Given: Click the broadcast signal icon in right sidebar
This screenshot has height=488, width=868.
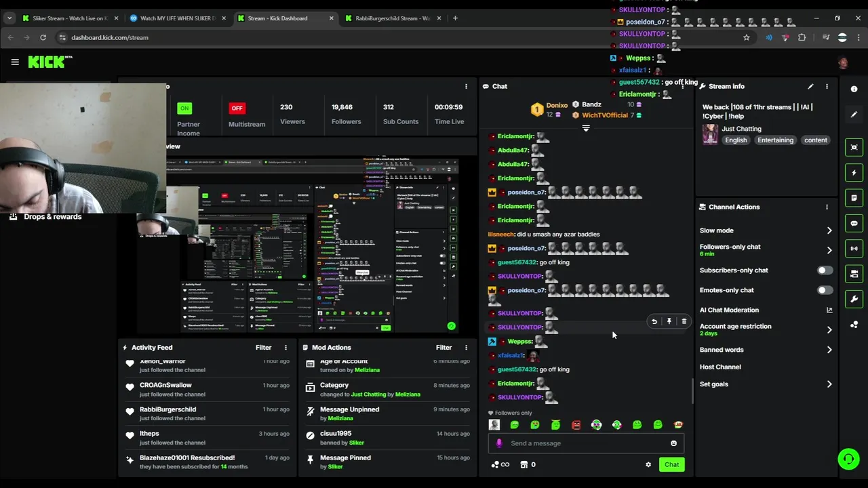Looking at the screenshot, I should pyautogui.click(x=854, y=249).
